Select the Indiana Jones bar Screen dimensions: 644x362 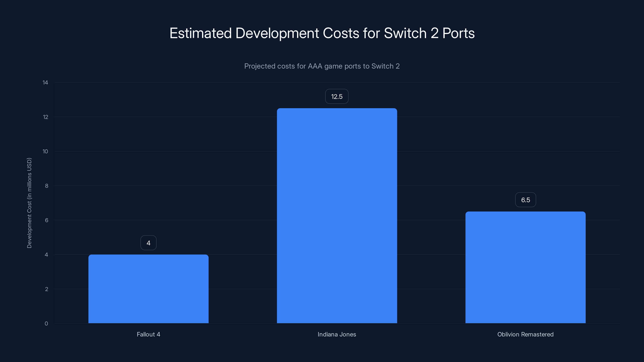337,215
